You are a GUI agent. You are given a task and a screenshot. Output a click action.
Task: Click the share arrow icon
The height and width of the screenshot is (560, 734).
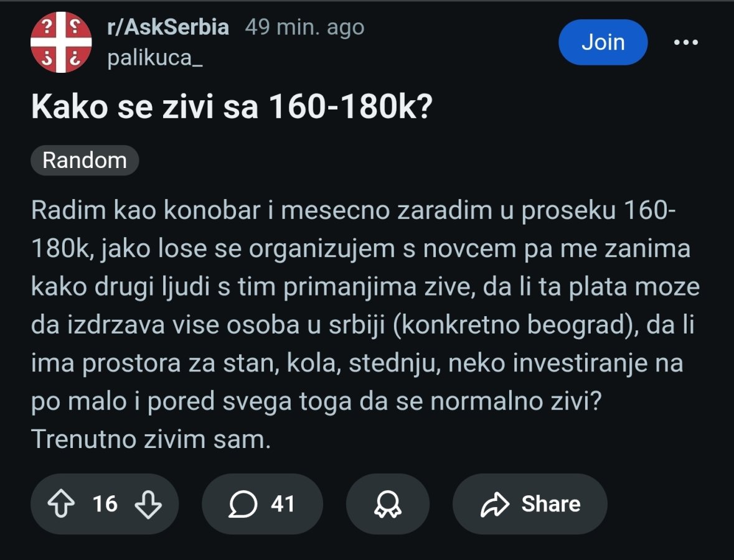495,505
